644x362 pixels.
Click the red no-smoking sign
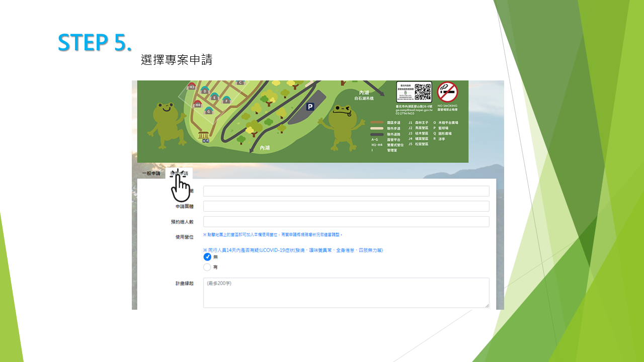click(x=447, y=92)
